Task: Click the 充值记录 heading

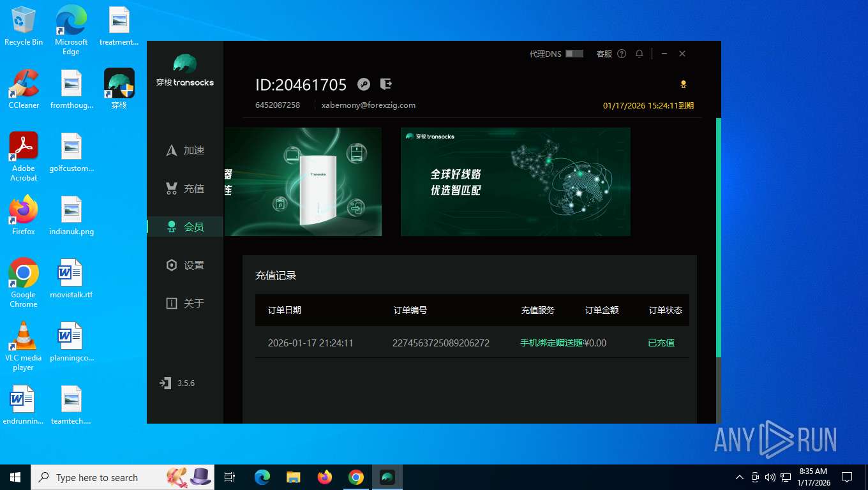Action: [x=276, y=276]
